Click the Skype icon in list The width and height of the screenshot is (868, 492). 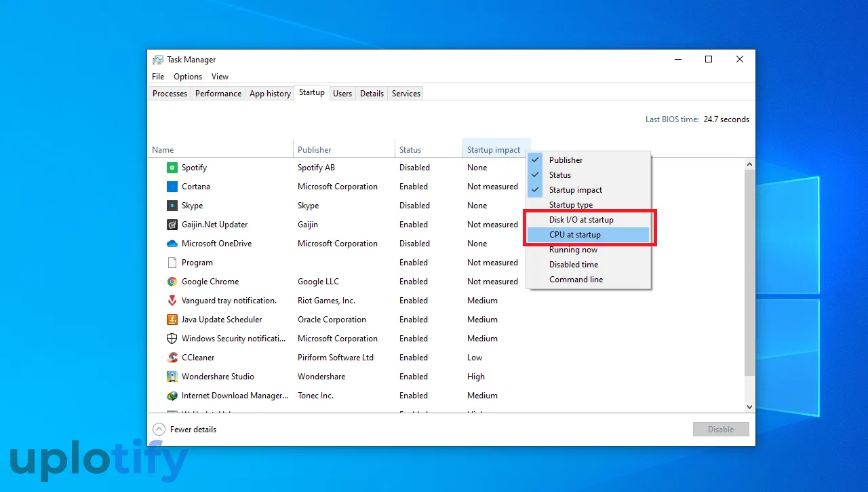tap(172, 206)
